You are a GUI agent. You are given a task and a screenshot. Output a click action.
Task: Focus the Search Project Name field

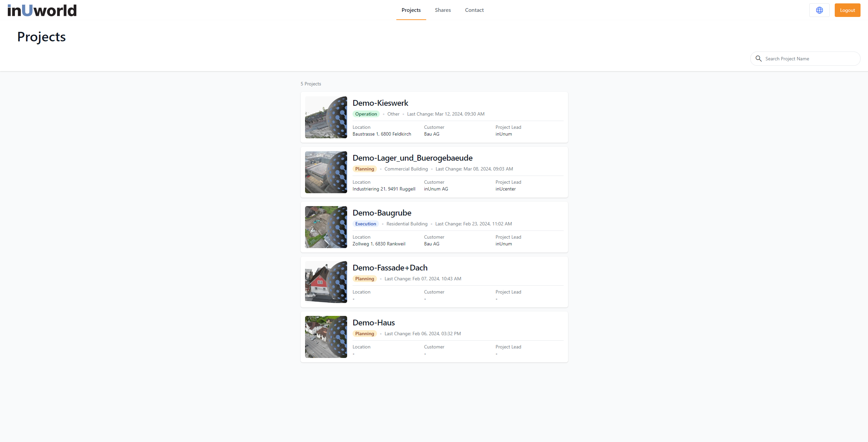click(x=809, y=59)
